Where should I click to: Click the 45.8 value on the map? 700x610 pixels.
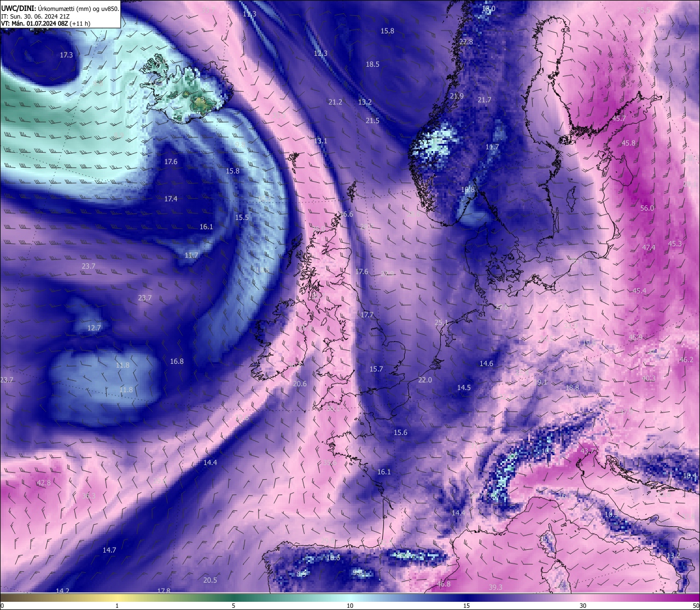tap(628, 143)
